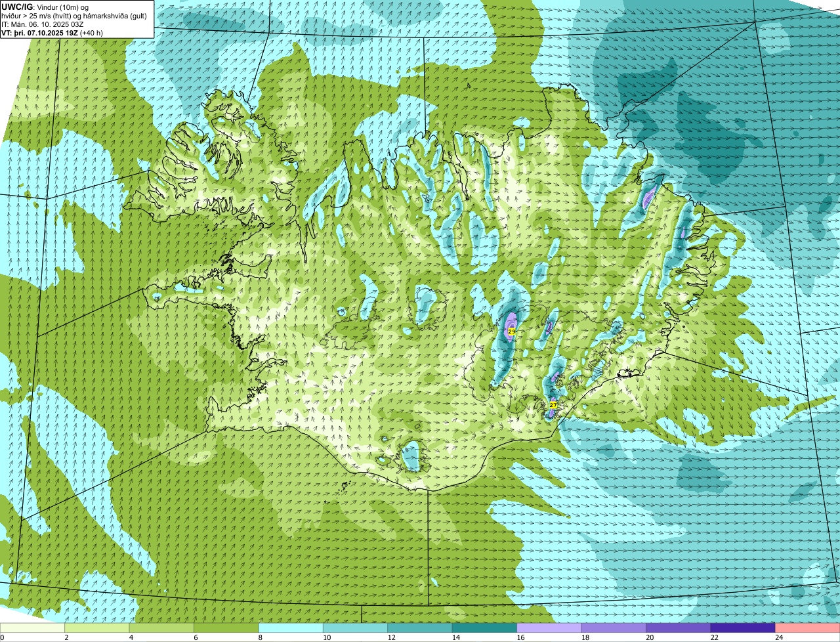Image resolution: width=840 pixels, height=642 pixels.
Task: Click the valid time 'VT: þri. 07.10.2025 19Z (+40 h)'
Action: click(52, 33)
